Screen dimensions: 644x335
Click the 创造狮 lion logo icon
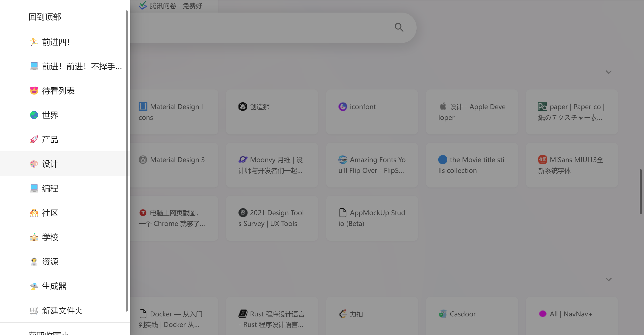pyautogui.click(x=243, y=107)
